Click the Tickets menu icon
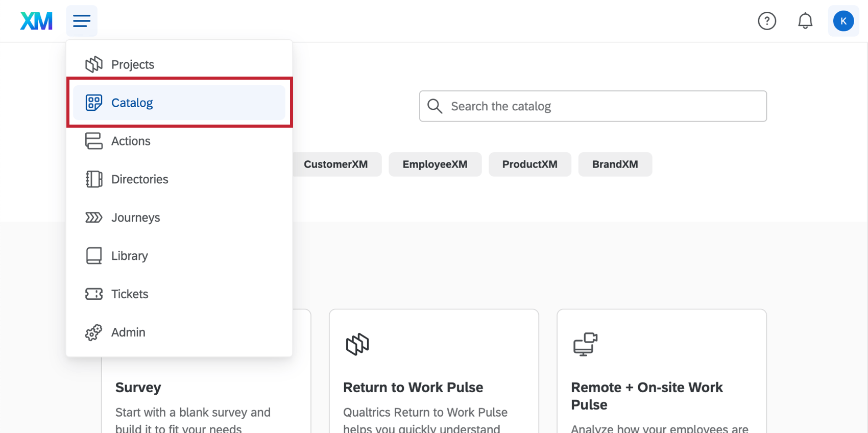This screenshot has height=433, width=868. click(94, 294)
